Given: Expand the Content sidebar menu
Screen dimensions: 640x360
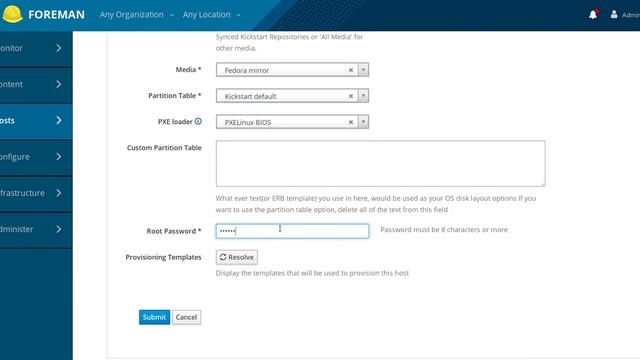Looking at the screenshot, I should pos(36,84).
